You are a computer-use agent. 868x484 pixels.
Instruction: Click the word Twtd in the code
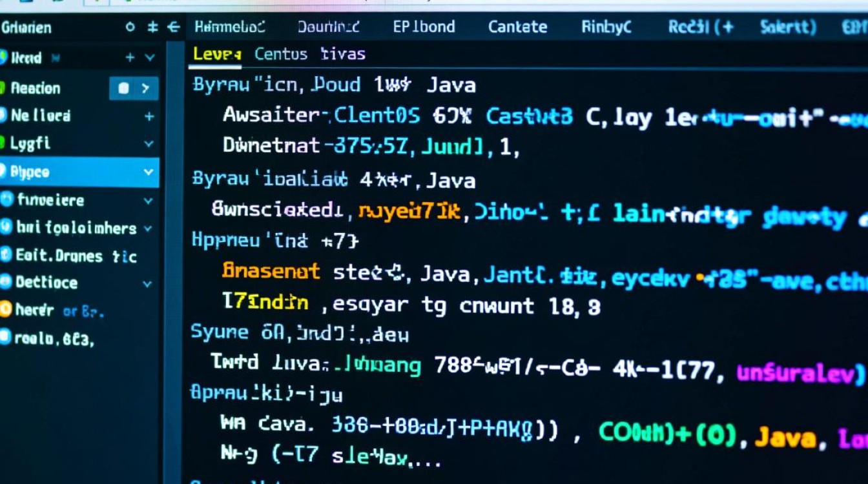(235, 362)
